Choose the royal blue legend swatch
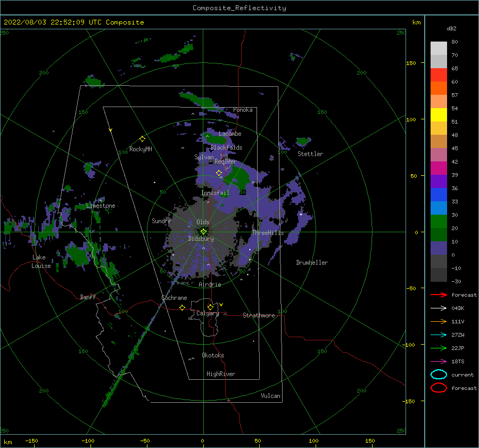Viewport: 479px width, 448px height. (x=439, y=194)
